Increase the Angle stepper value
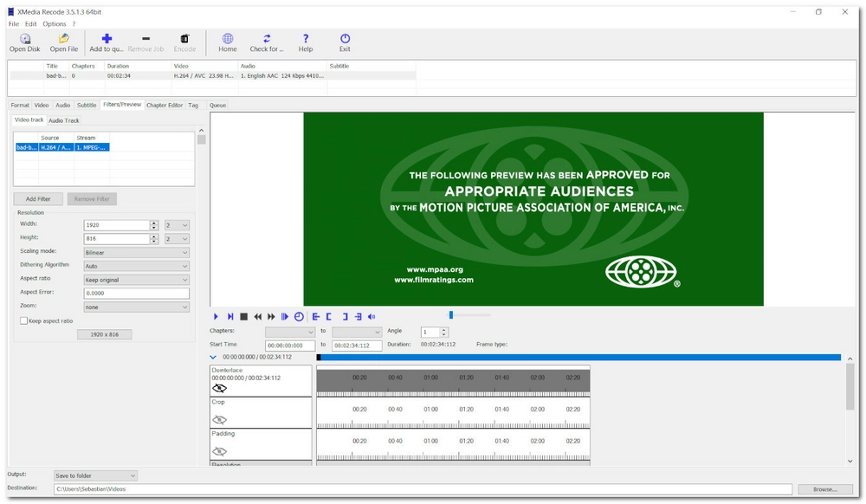This screenshot has height=504, width=866. 444,330
